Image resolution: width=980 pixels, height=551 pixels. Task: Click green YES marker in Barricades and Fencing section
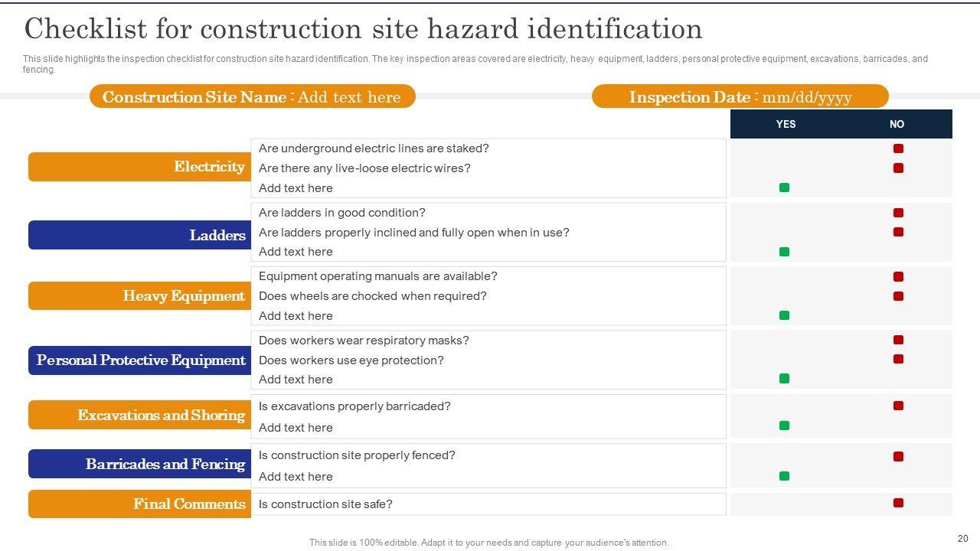click(x=784, y=476)
